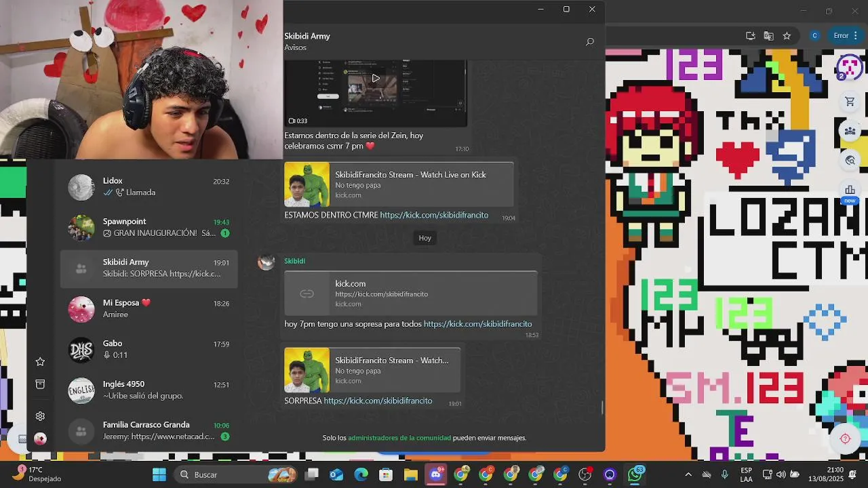Click Skibidi sender avatar in chat
The image size is (868, 488).
[x=266, y=262]
